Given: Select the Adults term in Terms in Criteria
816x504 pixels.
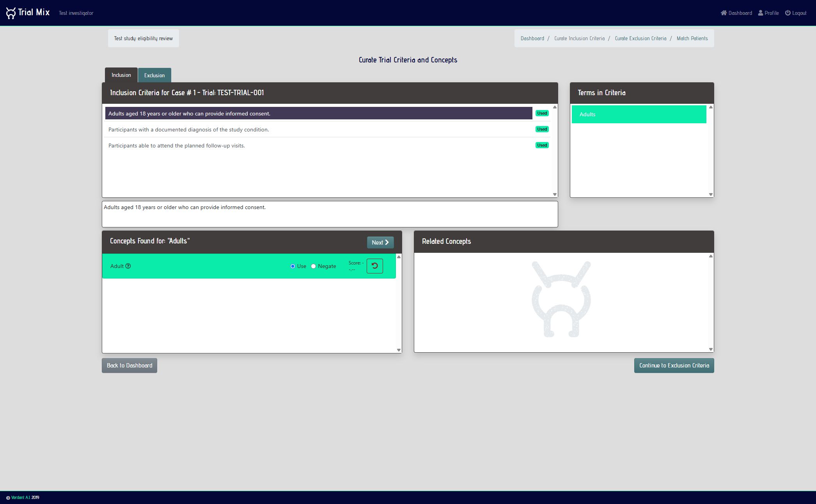Looking at the screenshot, I should [639, 114].
